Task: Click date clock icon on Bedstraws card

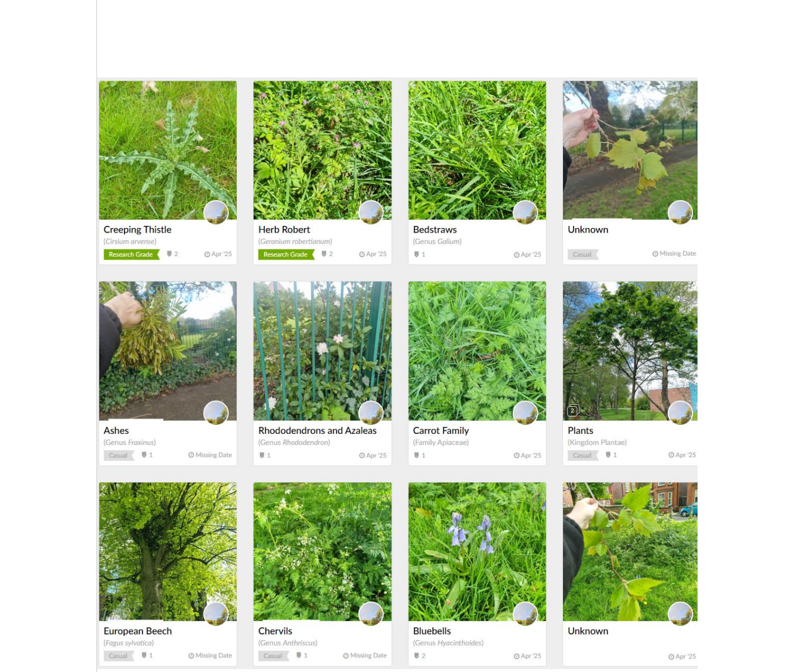Action: click(516, 254)
